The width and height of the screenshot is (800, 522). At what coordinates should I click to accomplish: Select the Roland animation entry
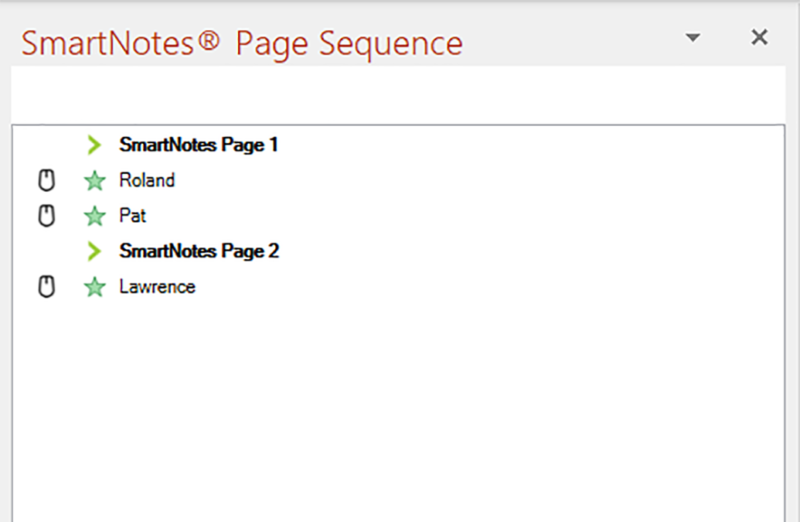point(147,181)
